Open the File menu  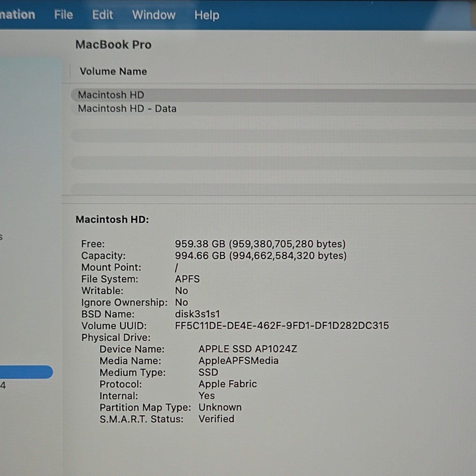pos(63,15)
